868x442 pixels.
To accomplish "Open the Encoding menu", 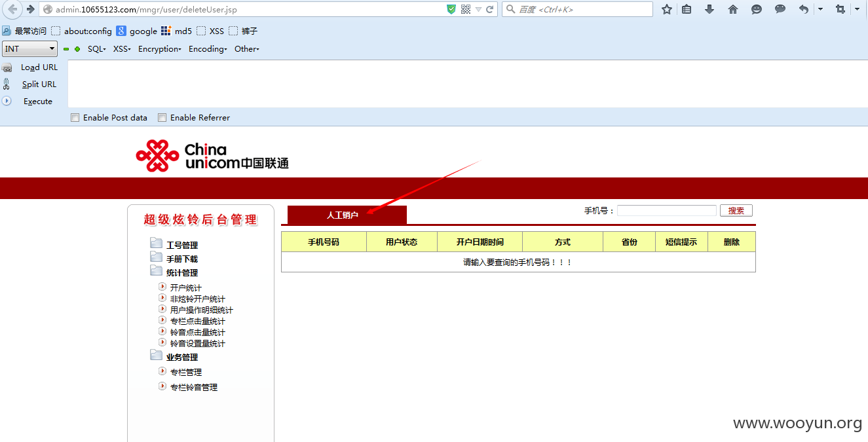I will (x=208, y=49).
